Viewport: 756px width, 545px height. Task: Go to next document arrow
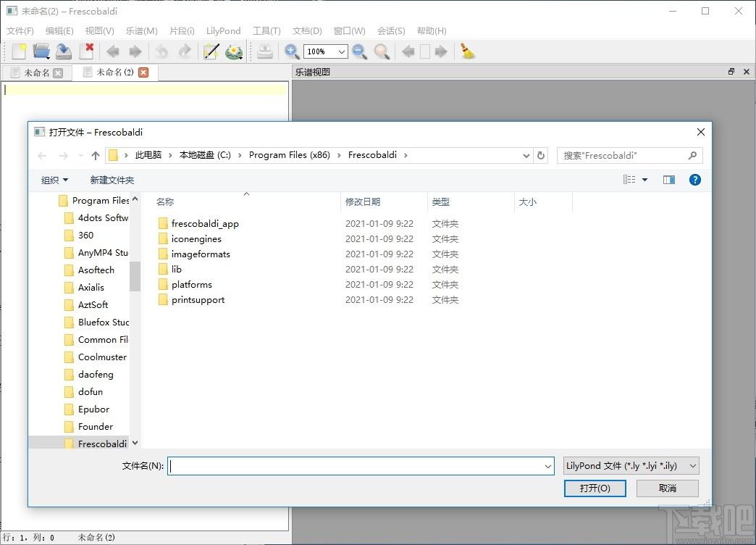pos(135,51)
